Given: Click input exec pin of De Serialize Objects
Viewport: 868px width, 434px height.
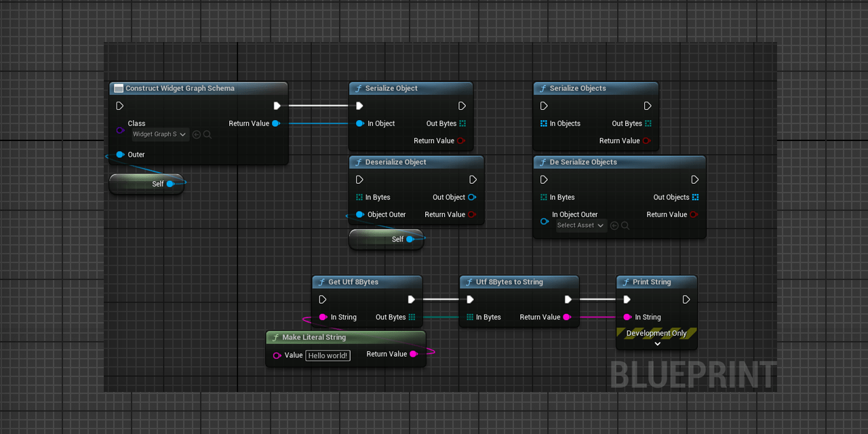Looking at the screenshot, I should point(544,180).
